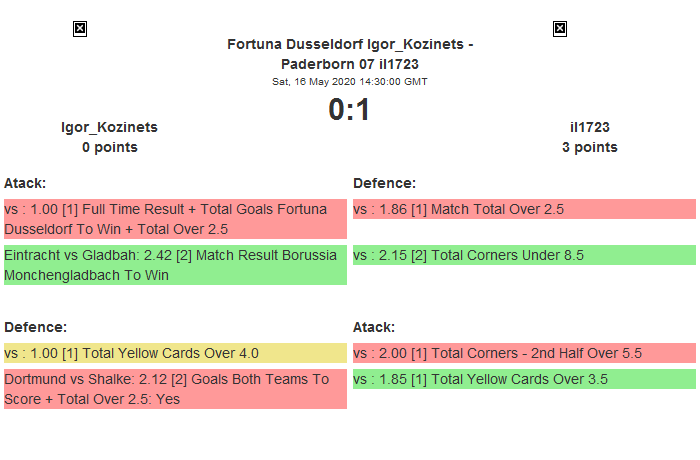The height and width of the screenshot is (460, 700).
Task: Open the Fortuna Dusseldorf - Paderborn 07 match title
Action: click(x=350, y=53)
